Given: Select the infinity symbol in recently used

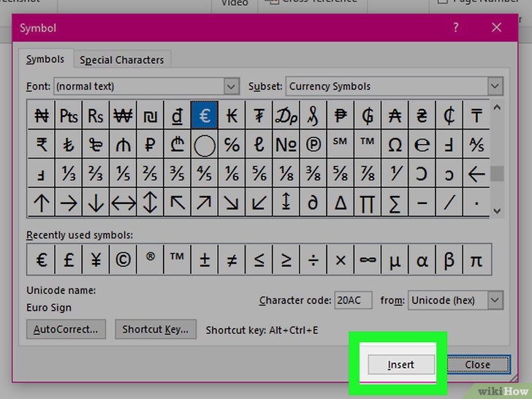Looking at the screenshot, I should (x=368, y=259).
